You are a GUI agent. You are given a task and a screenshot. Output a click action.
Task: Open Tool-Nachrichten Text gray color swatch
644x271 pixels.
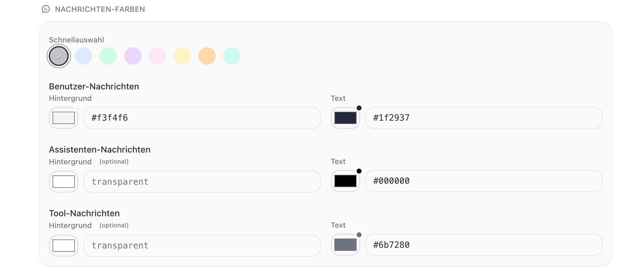pyautogui.click(x=345, y=245)
